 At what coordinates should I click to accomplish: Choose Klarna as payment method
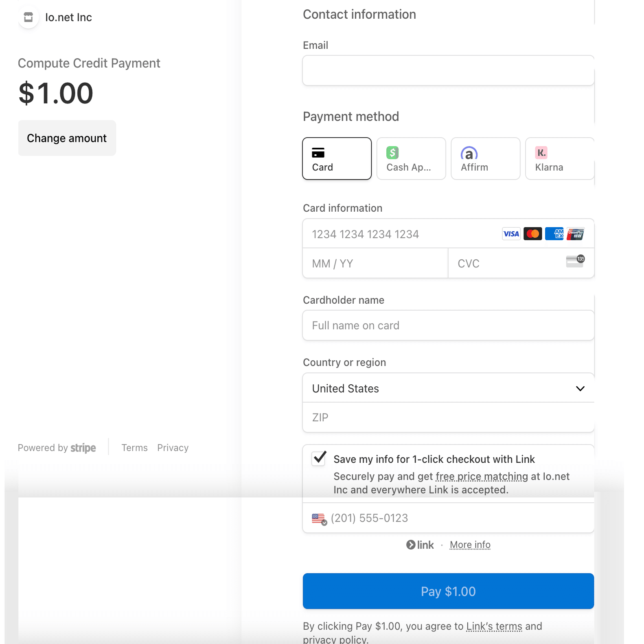click(559, 159)
